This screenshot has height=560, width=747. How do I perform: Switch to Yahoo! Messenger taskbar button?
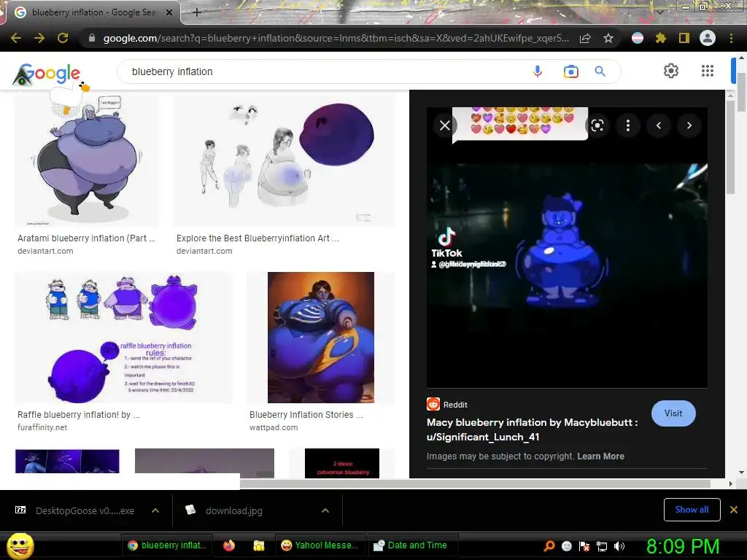320,545
